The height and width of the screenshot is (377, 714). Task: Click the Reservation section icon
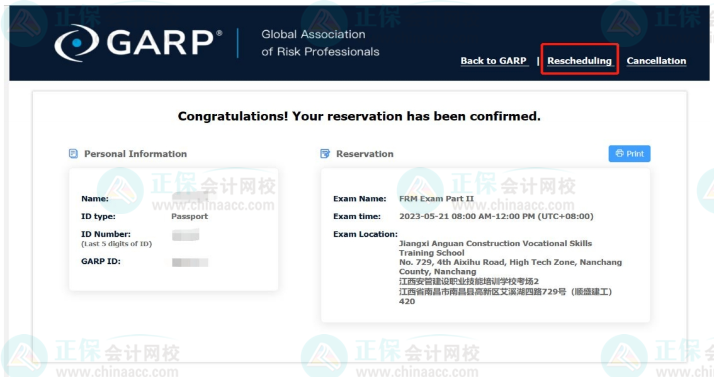tap(325, 153)
